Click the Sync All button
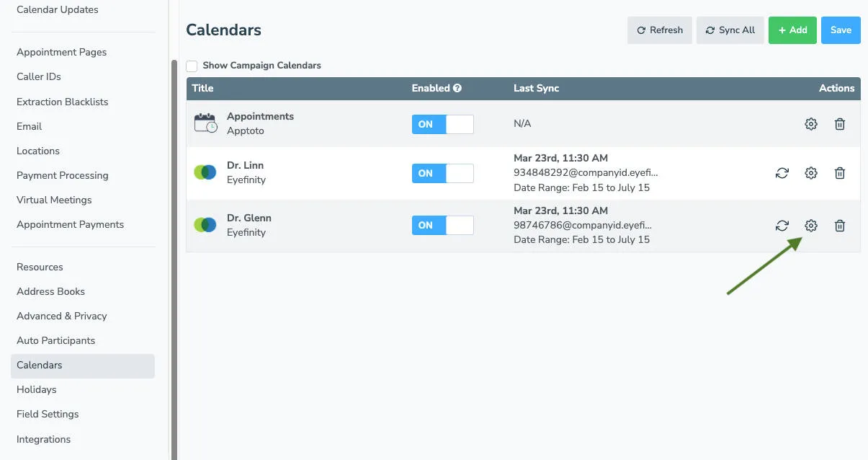The height and width of the screenshot is (460, 868). click(x=730, y=30)
